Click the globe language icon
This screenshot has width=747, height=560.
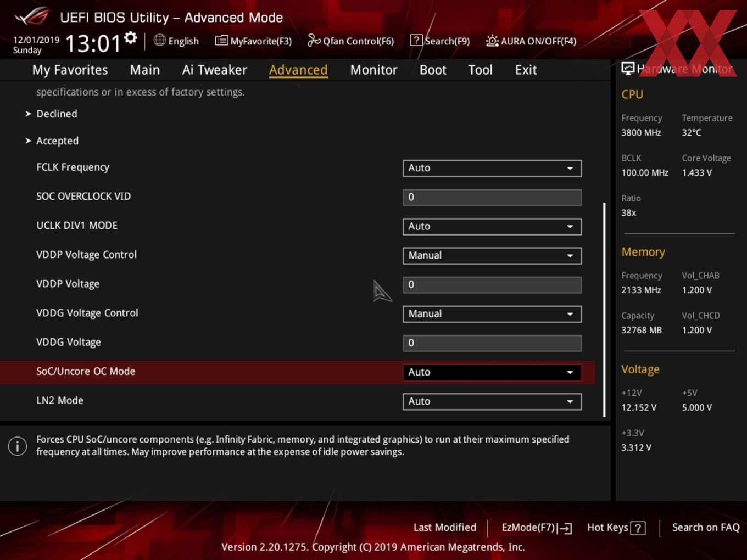[159, 40]
